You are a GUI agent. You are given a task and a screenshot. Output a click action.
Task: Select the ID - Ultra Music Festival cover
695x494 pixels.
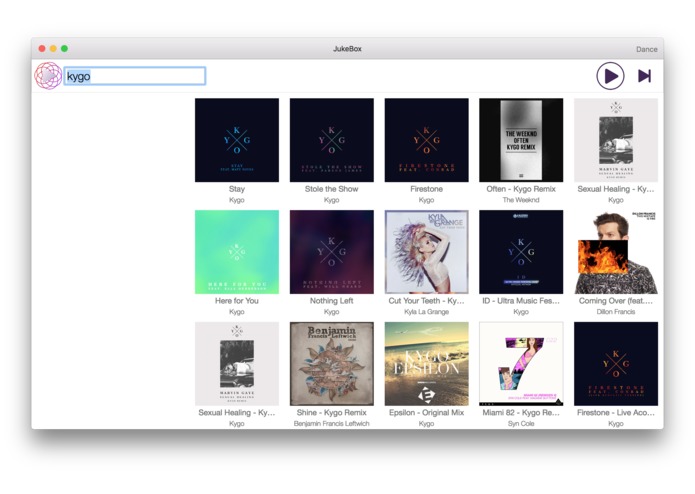pos(521,252)
